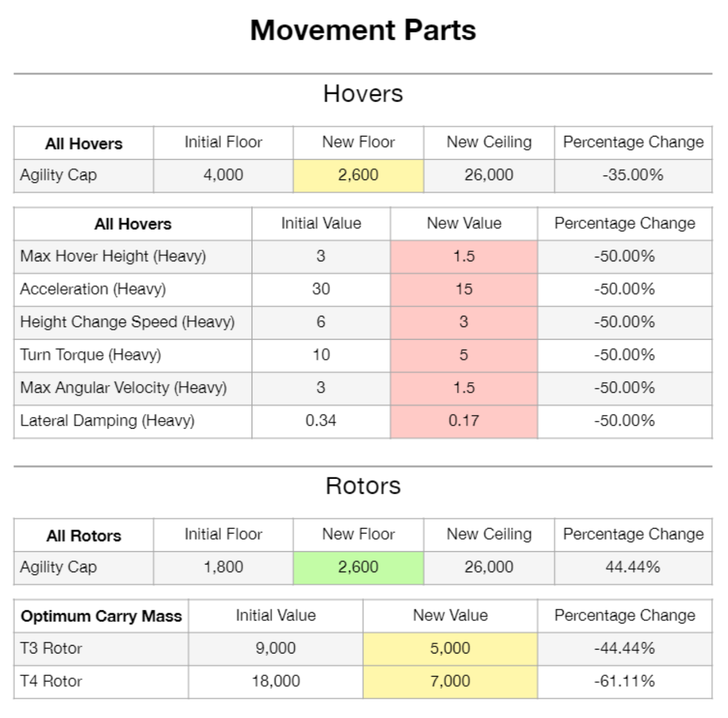Click the T3 Rotor new value 5,000

(x=450, y=648)
